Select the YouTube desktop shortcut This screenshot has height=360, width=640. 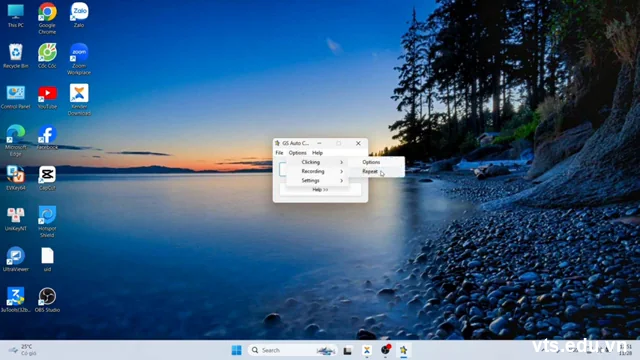click(x=47, y=97)
